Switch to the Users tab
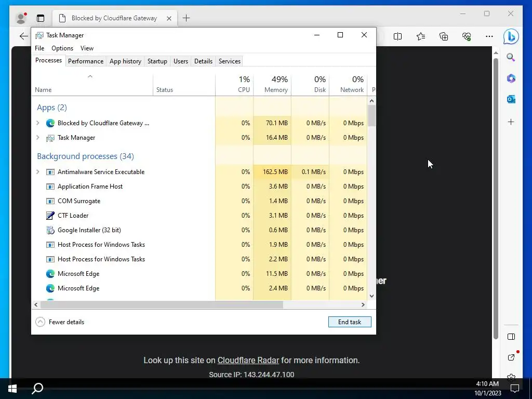 pos(180,61)
